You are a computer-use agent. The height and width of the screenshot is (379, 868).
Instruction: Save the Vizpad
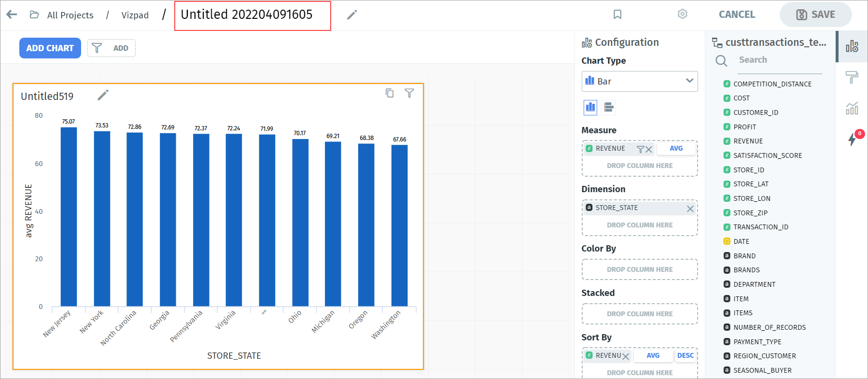point(815,14)
